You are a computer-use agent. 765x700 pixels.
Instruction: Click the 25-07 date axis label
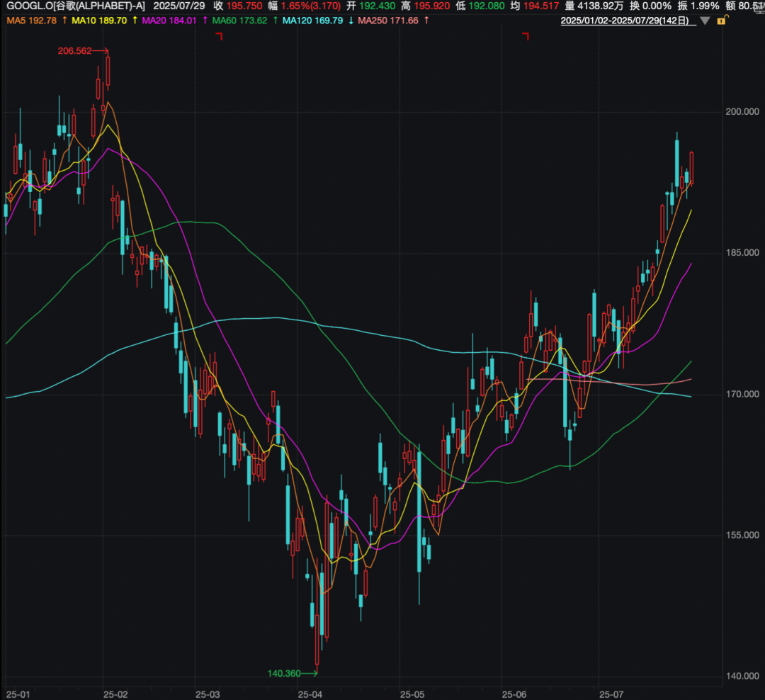(x=611, y=694)
